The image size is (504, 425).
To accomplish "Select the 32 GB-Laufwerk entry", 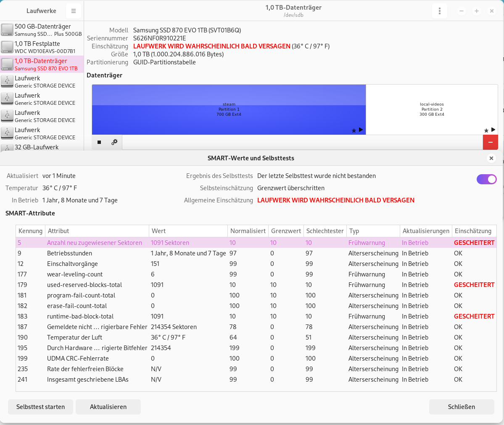I will [42, 147].
